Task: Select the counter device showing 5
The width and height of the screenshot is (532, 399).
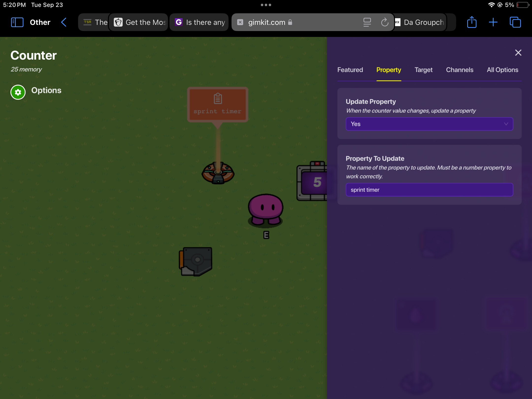Action: coord(312,182)
